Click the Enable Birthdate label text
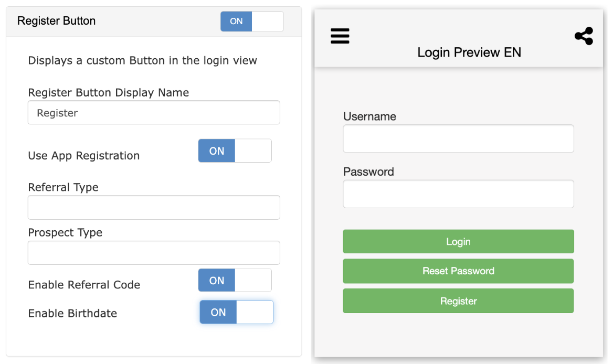 pyautogui.click(x=72, y=314)
